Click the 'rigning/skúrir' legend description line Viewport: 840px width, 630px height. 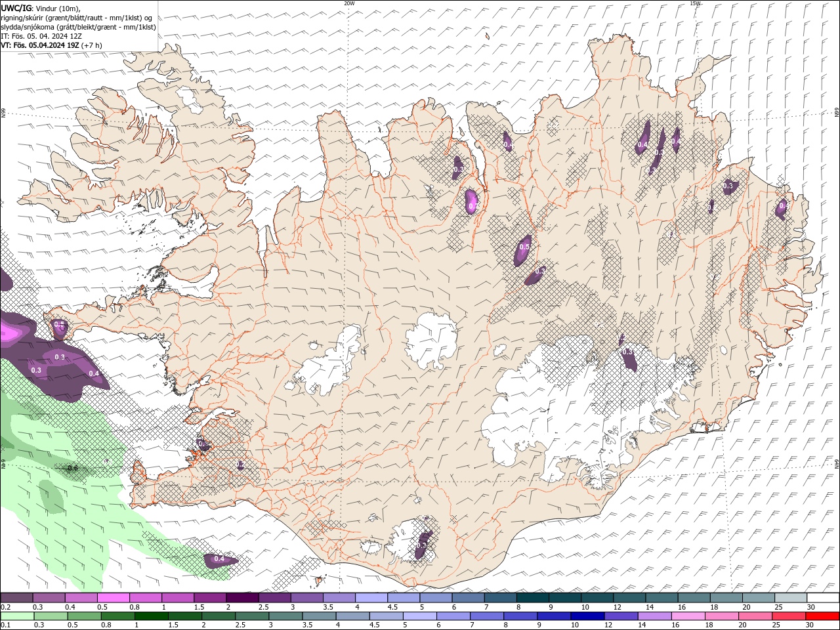click(77, 18)
